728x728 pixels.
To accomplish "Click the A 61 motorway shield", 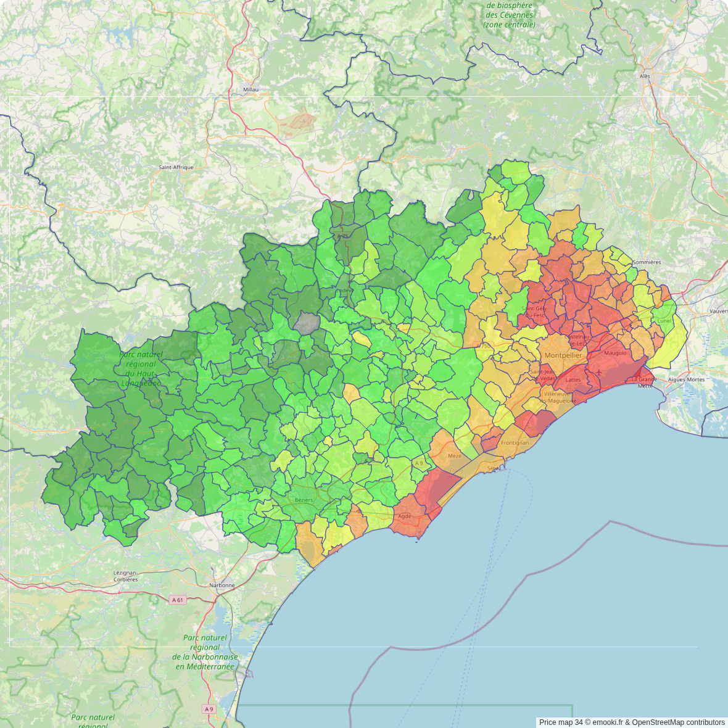I will click(178, 600).
